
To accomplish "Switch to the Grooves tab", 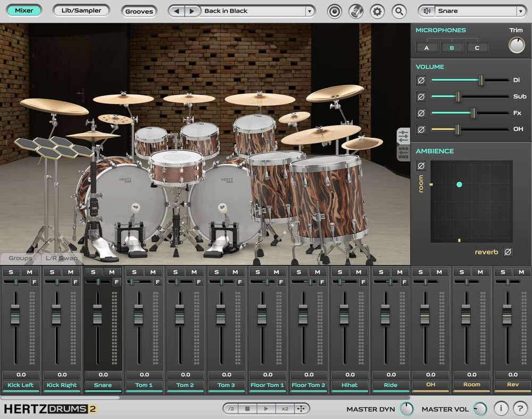I will 139,11.
